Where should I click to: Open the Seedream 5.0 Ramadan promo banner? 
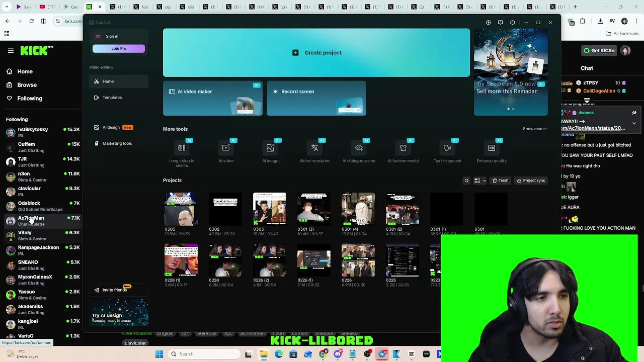511,72
